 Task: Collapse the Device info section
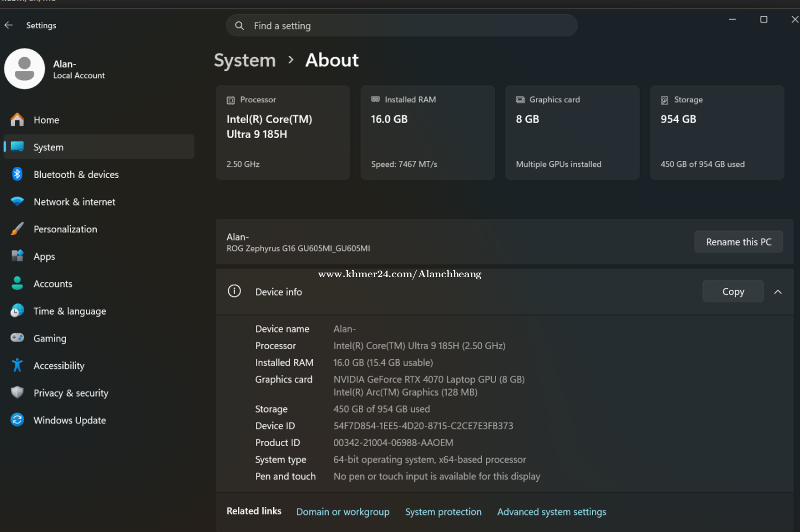778,292
